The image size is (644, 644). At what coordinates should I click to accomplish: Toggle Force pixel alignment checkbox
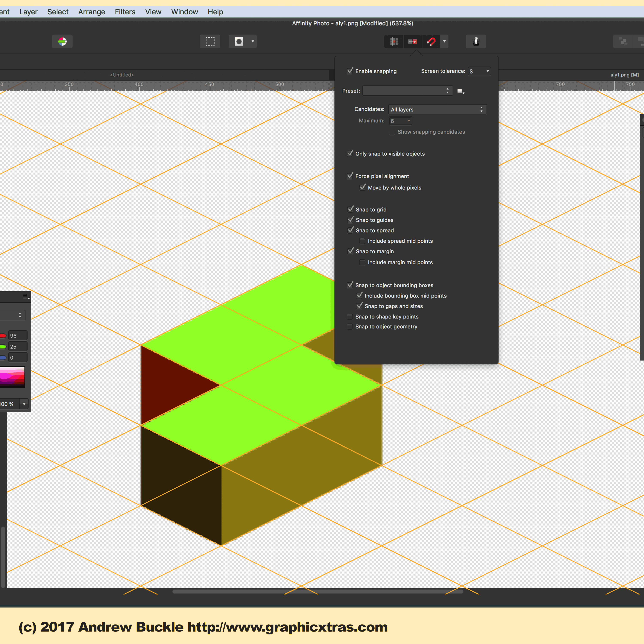pyautogui.click(x=350, y=176)
